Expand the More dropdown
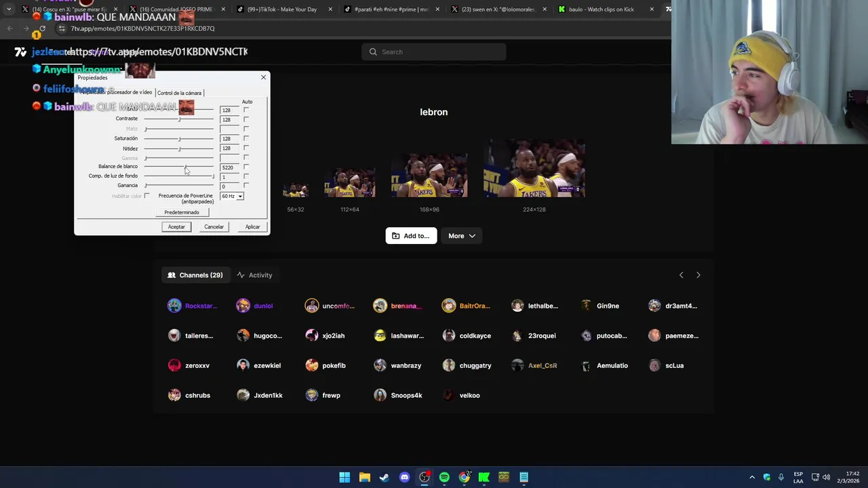The image size is (868, 488). (x=462, y=236)
